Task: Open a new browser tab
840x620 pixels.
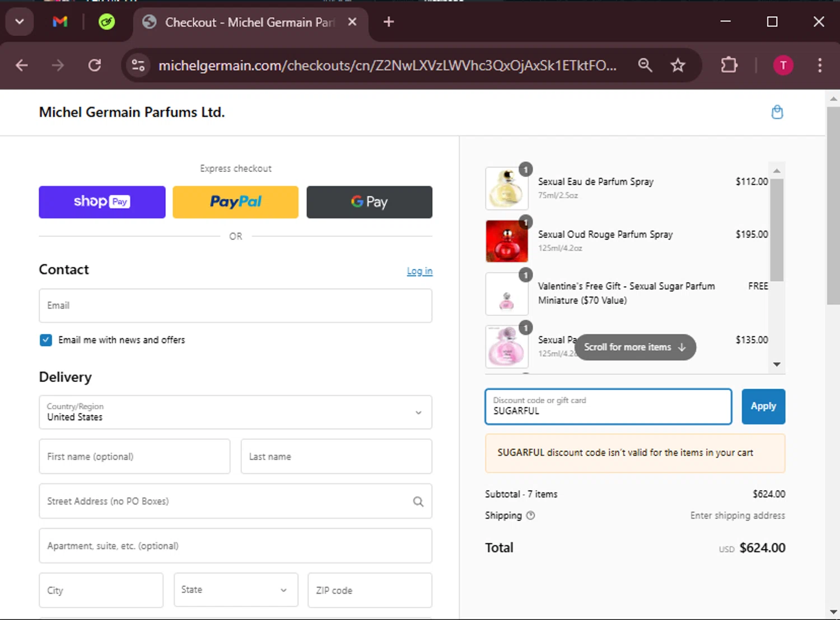Action: click(389, 22)
